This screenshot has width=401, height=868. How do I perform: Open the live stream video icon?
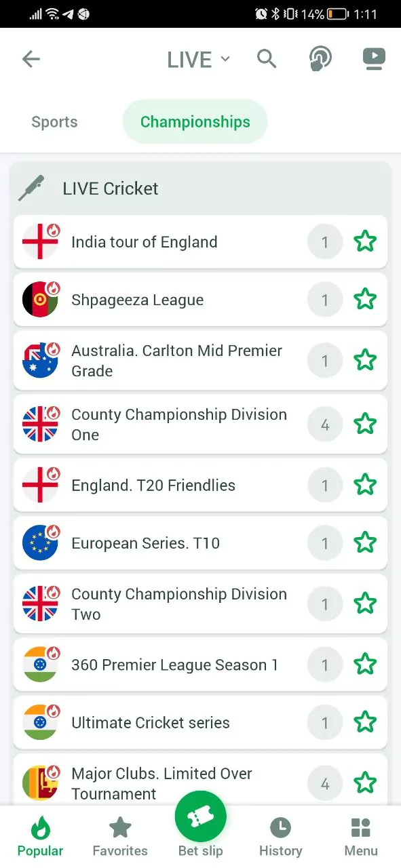point(374,59)
